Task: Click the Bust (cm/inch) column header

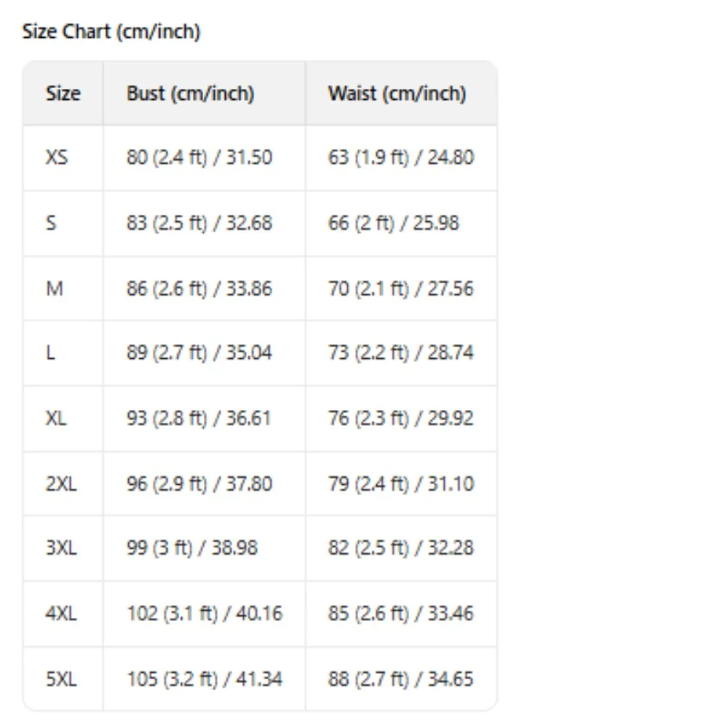Action: [190, 94]
